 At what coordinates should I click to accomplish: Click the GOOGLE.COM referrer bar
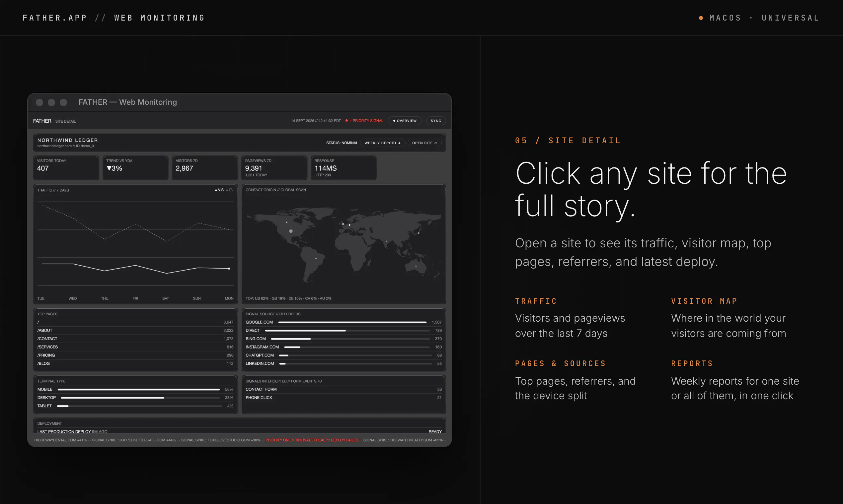click(x=352, y=322)
